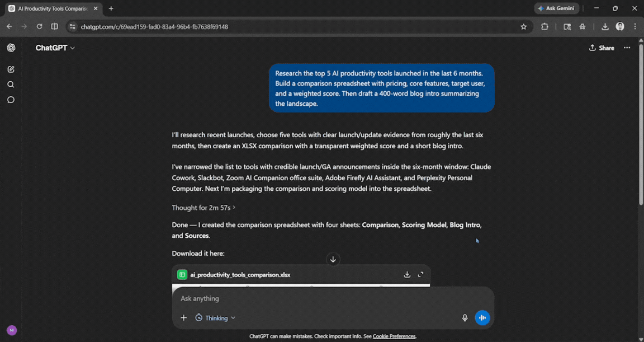Open the search chats icon in sidebar

tap(11, 84)
